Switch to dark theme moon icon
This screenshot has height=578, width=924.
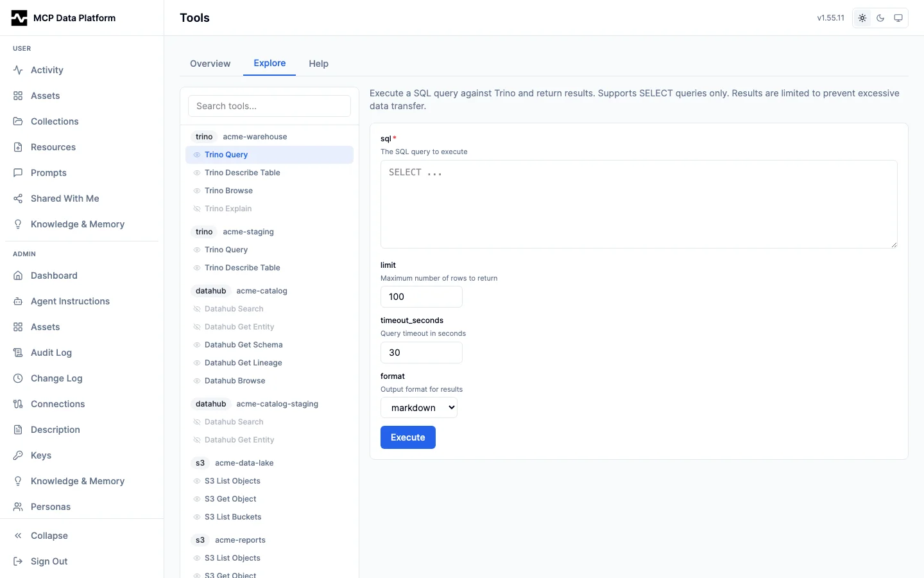880,18
